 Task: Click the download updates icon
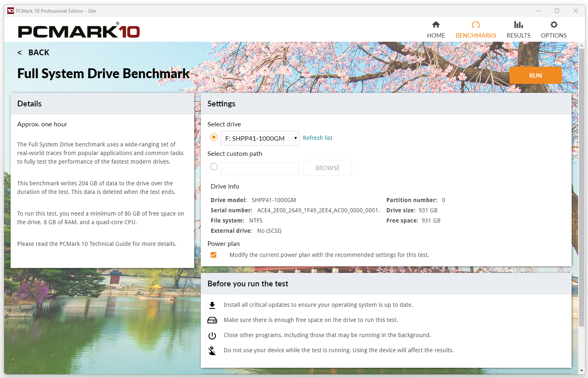(x=212, y=305)
